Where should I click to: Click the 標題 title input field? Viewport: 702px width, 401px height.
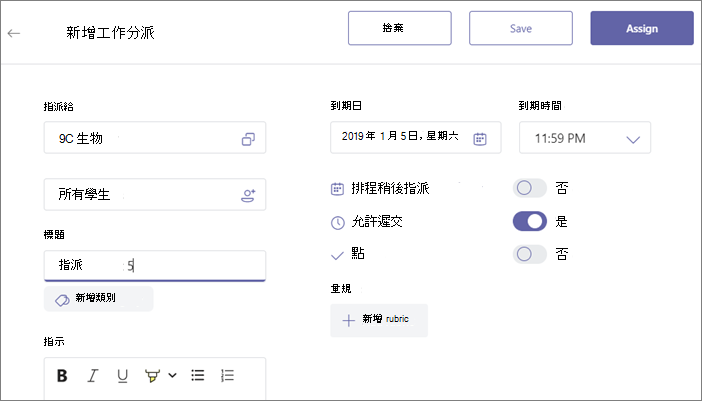155,265
